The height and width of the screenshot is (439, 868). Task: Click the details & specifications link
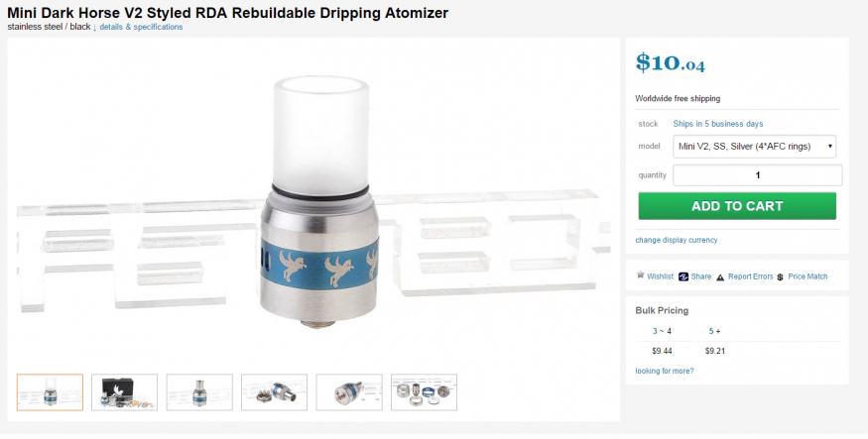point(141,27)
